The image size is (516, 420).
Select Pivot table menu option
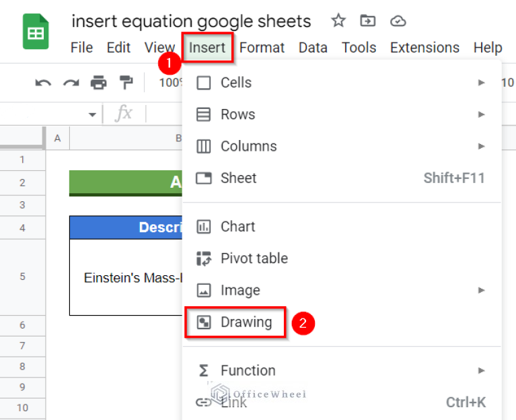tap(254, 258)
